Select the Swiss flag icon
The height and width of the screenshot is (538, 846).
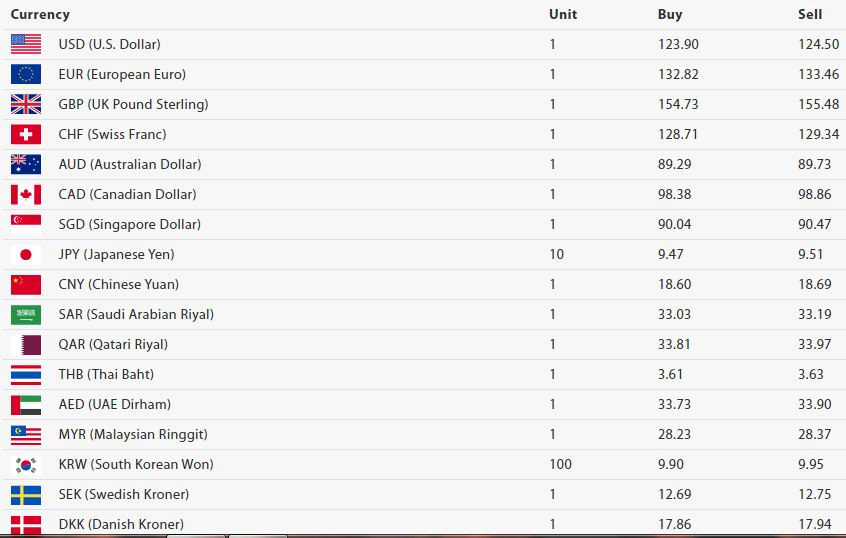(26, 134)
